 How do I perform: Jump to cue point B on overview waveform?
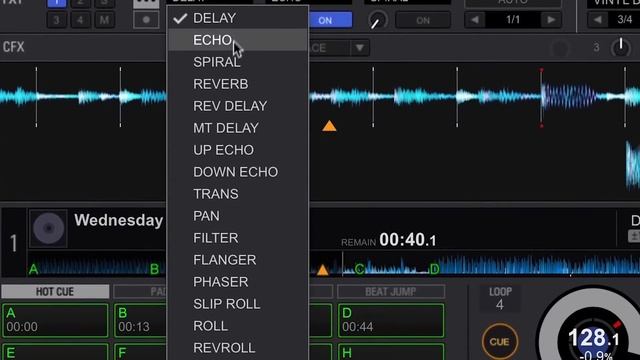tap(154, 269)
